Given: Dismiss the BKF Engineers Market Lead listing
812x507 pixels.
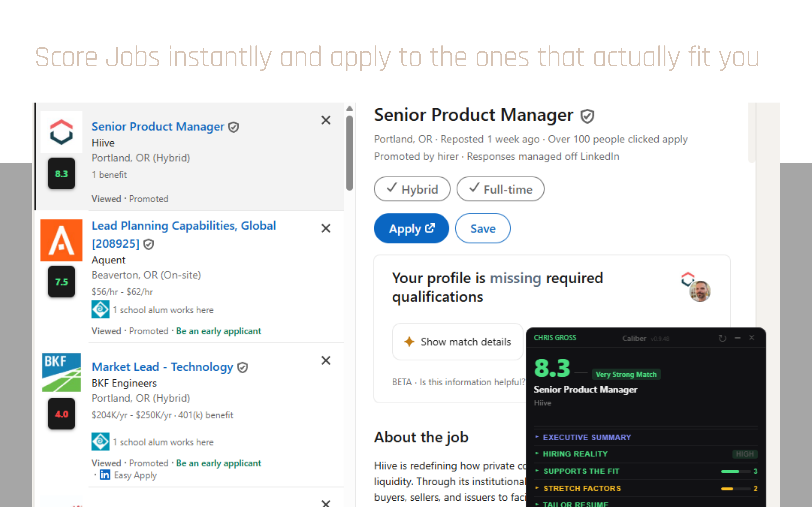Looking at the screenshot, I should click(326, 360).
